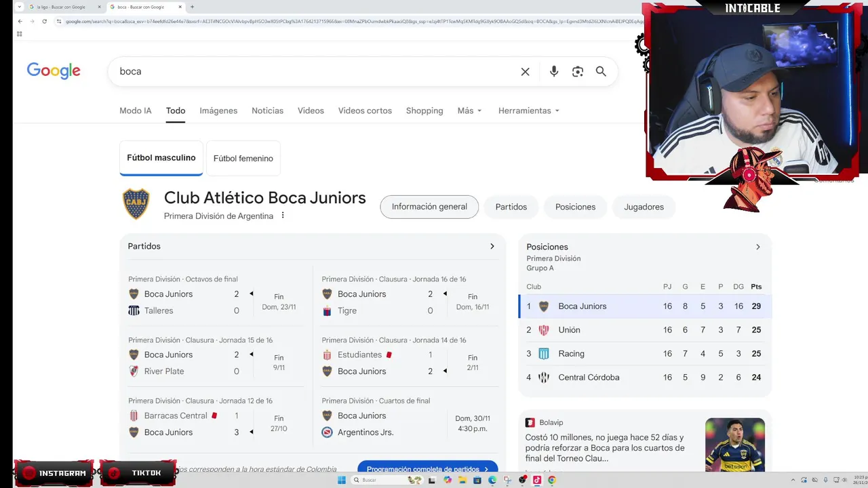Open the Herramientas dropdown

(x=529, y=110)
